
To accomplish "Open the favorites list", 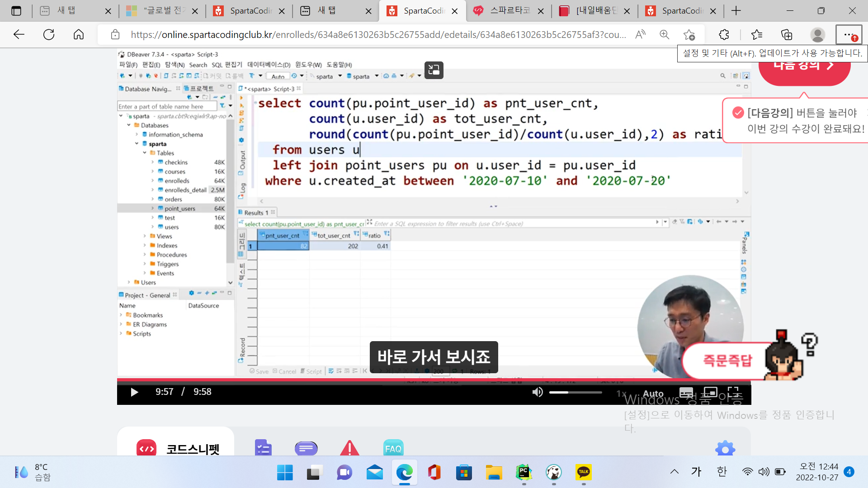I will tap(756, 34).
